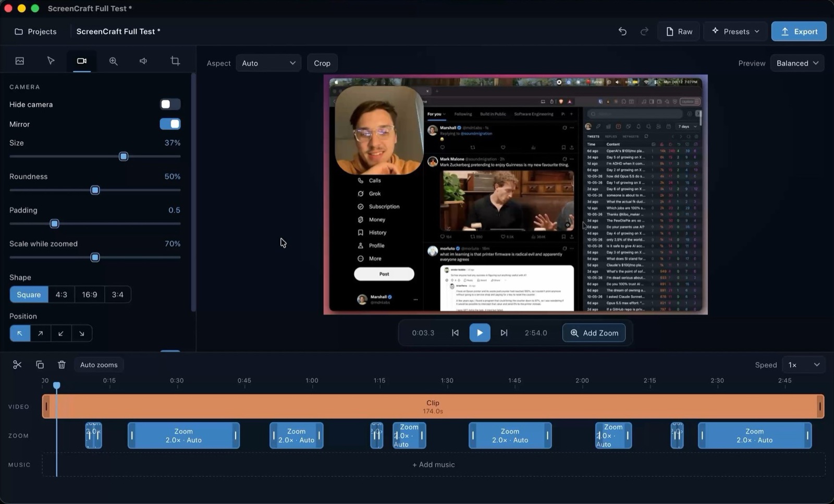Click the Roundness slider handle
The height and width of the screenshot is (504, 834).
click(x=95, y=190)
